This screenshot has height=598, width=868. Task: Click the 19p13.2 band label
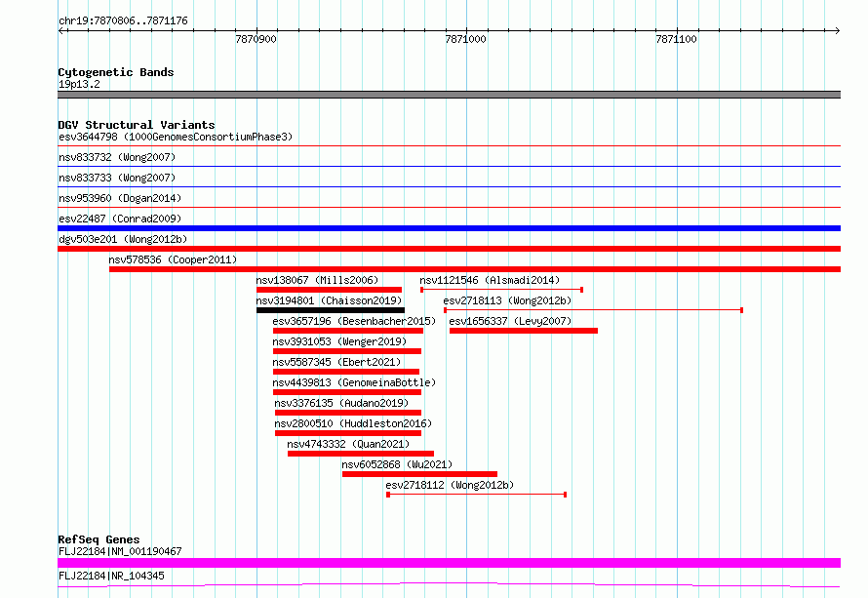(x=79, y=84)
